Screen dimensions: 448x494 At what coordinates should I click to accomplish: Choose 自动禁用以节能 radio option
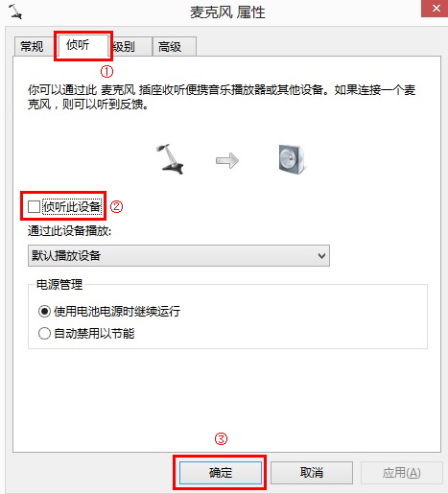[44, 334]
